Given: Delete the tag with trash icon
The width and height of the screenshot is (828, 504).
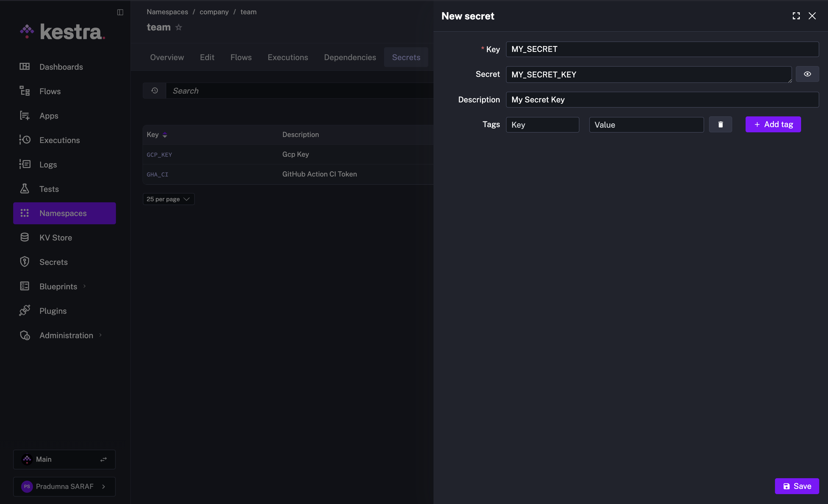Looking at the screenshot, I should 720,125.
